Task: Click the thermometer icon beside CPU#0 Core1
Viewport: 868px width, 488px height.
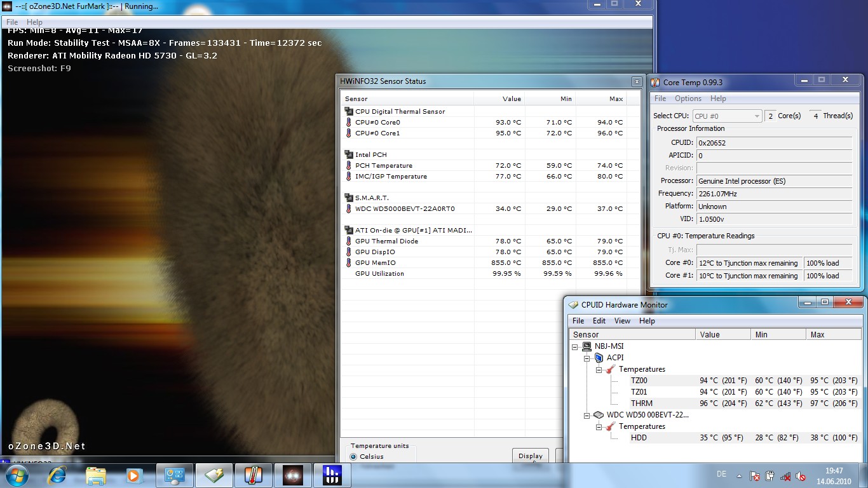Action: coord(348,133)
